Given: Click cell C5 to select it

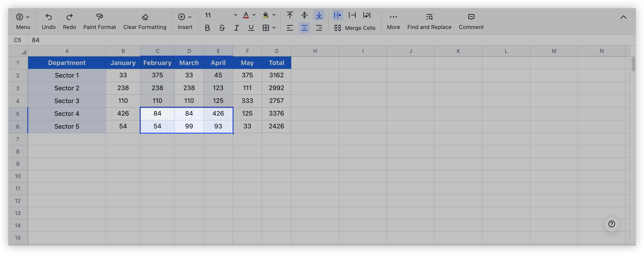Looking at the screenshot, I should click(x=157, y=113).
